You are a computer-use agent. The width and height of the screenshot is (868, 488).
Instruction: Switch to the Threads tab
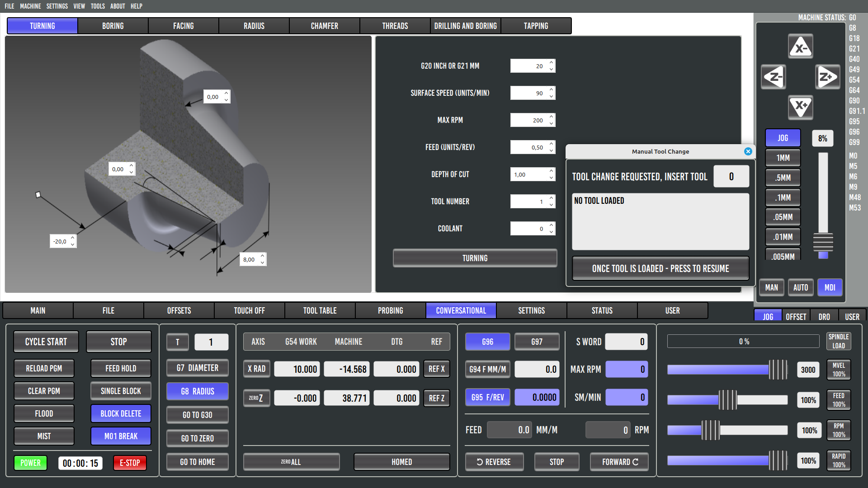395,26
